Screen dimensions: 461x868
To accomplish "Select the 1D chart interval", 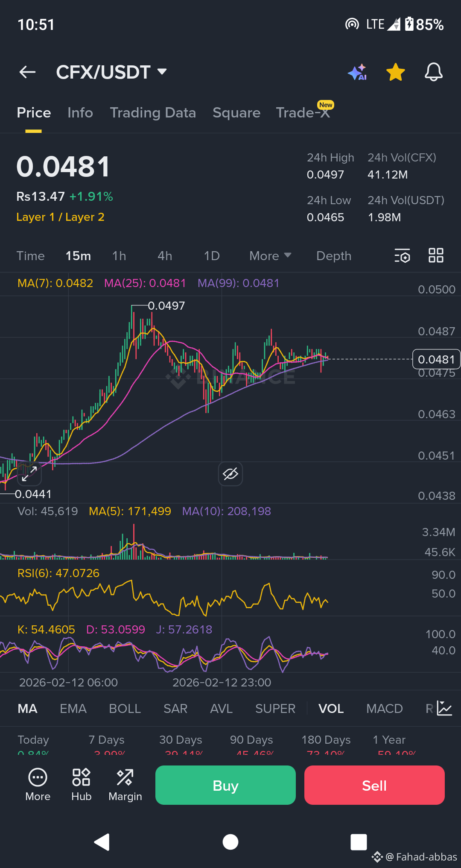I will coord(212,256).
